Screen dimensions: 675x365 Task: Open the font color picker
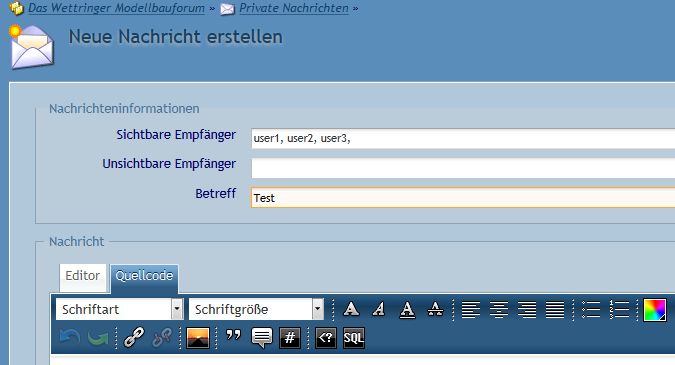(x=655, y=309)
